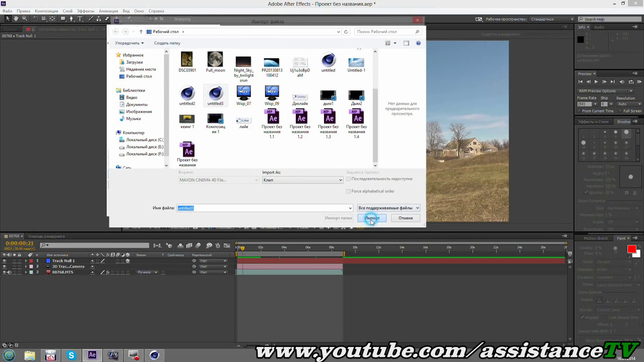The height and width of the screenshot is (362, 644).
Task: Select the Horizontal Type tool
Action: tap(80, 19)
